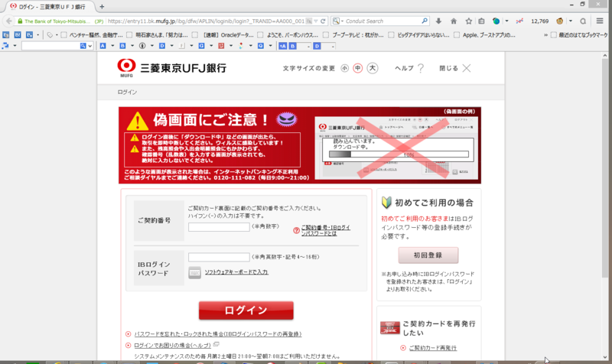
Task: Click the address bar URL
Action: tap(206, 21)
